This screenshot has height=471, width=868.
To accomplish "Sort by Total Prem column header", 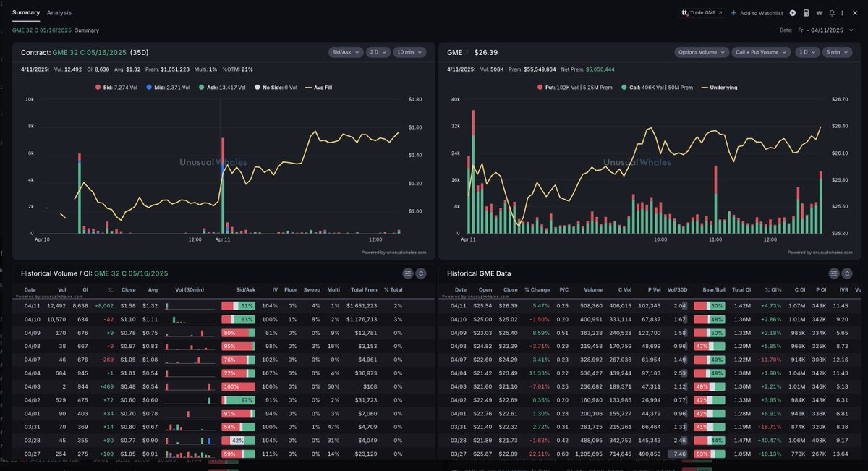I will click(x=363, y=289).
